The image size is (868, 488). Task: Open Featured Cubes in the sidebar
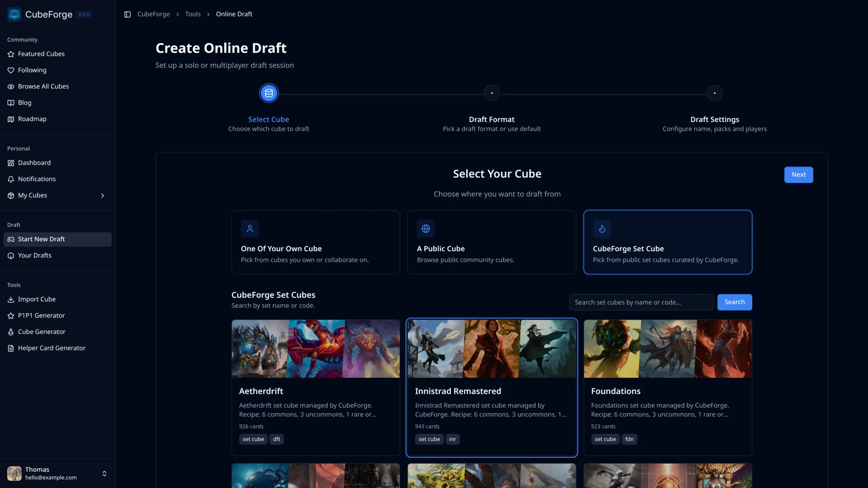click(57, 54)
